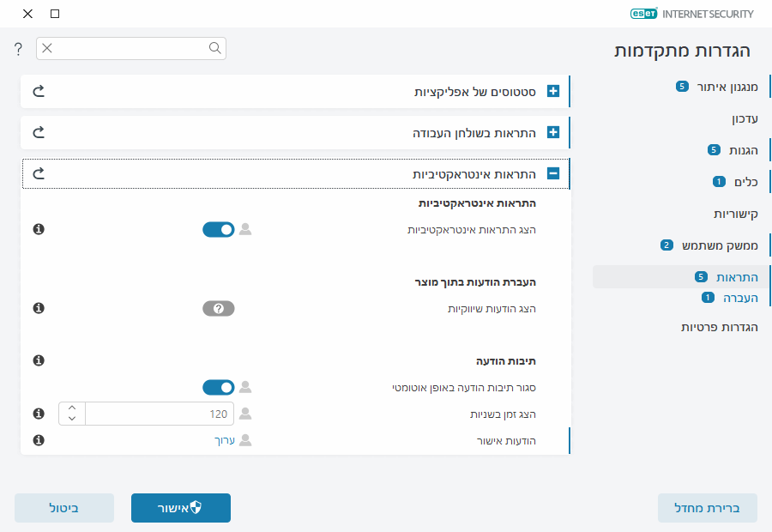This screenshot has height=532, width=772.
Task: Decrease the seconds value with the down arrow
Action: (72, 419)
